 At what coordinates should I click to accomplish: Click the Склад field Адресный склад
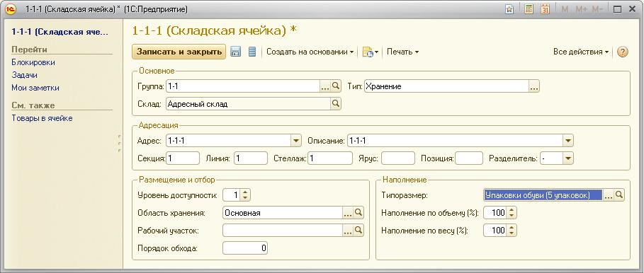[249, 104]
